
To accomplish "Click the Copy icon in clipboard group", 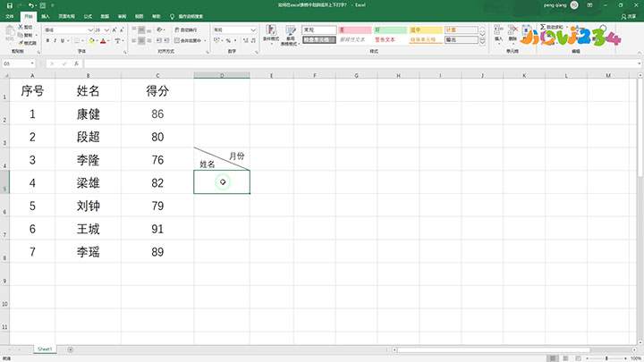I will (20, 35).
